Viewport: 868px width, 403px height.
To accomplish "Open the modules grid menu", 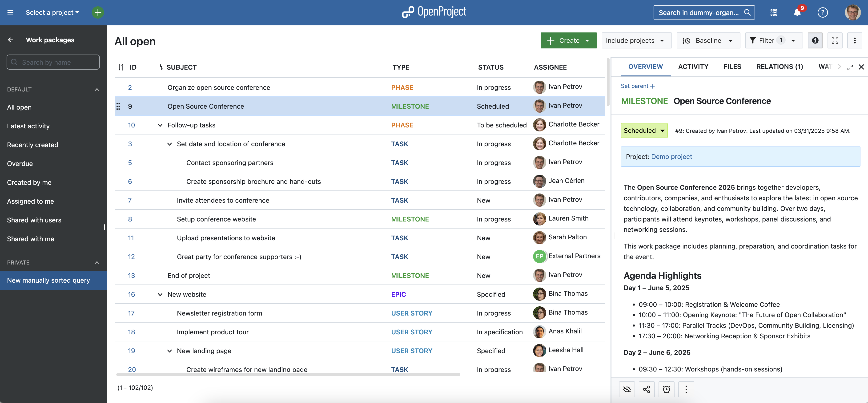I will tap(774, 12).
